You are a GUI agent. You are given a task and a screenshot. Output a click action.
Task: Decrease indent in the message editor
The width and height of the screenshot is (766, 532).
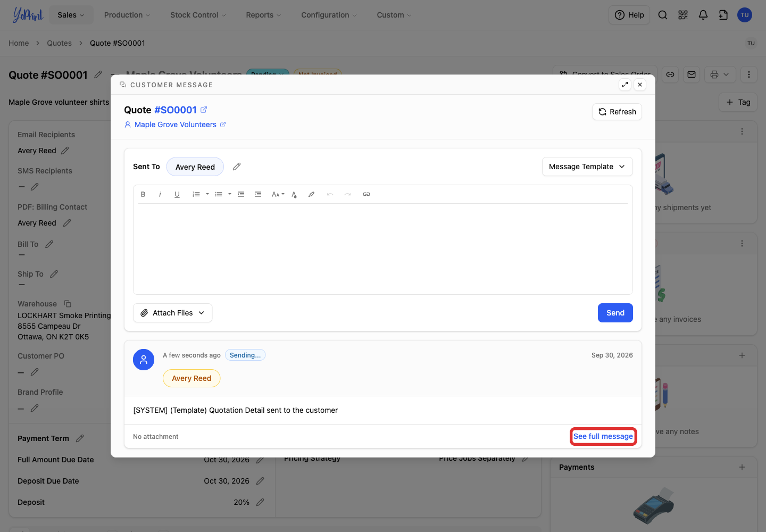pos(241,194)
